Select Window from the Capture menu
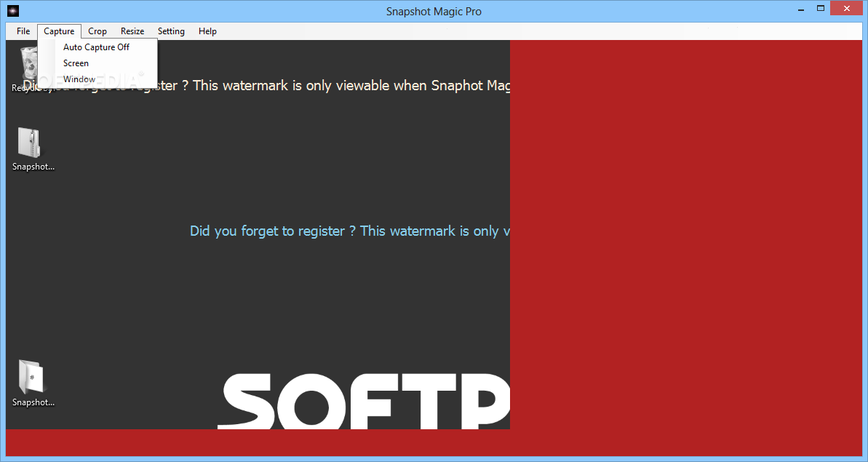 click(x=97, y=79)
